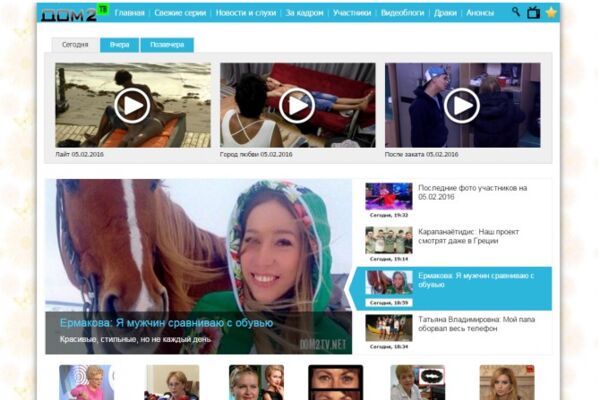Open Город любви 05.02.2016 caption link
This screenshot has width=600, height=400.
pos(256,154)
